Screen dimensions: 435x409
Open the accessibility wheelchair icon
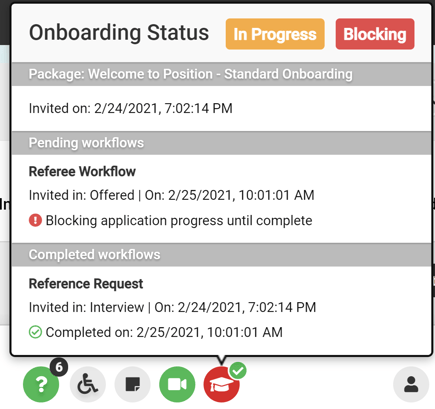pos(88,384)
